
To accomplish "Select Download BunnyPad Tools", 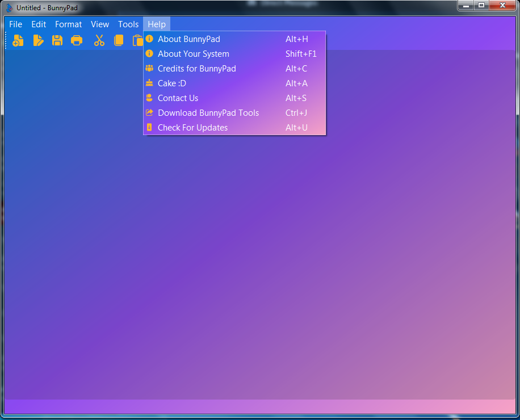I will tap(234, 113).
